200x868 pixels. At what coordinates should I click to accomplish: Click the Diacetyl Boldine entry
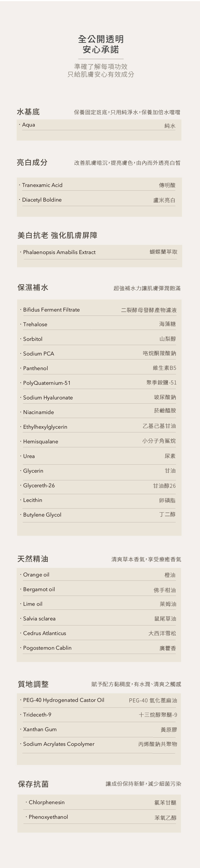pyautogui.click(x=42, y=200)
